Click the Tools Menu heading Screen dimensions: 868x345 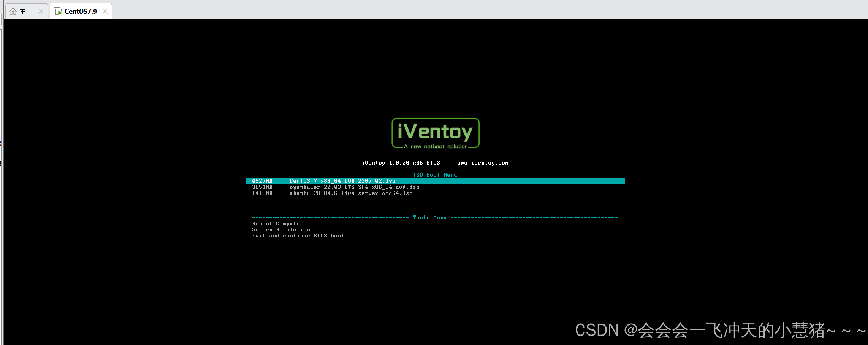430,218
